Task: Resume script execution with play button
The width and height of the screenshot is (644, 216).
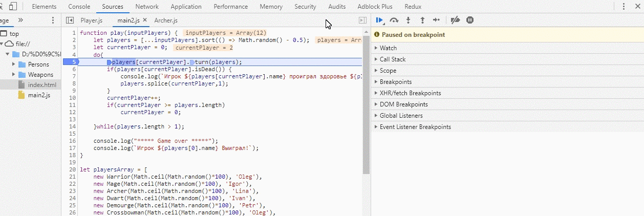Action: pyautogui.click(x=379, y=20)
